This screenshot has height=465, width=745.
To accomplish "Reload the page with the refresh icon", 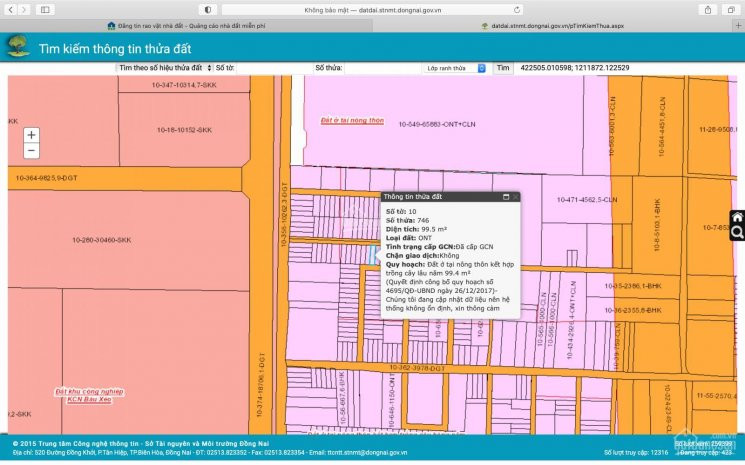I will point(517,9).
